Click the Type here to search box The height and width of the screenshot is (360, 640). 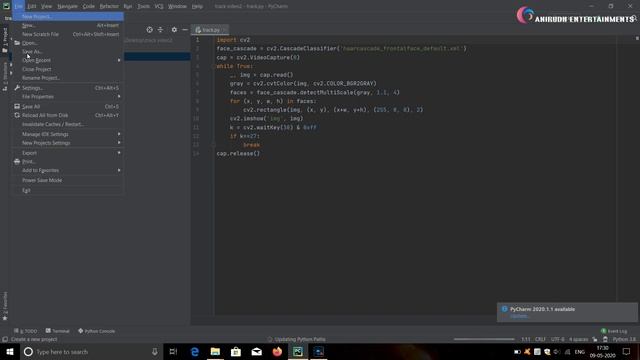point(91,351)
